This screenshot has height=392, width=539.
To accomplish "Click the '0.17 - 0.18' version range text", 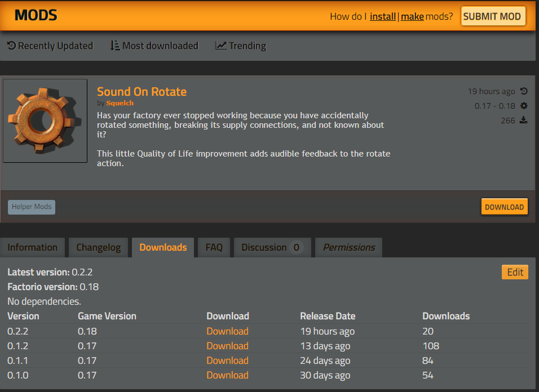I will [x=494, y=106].
